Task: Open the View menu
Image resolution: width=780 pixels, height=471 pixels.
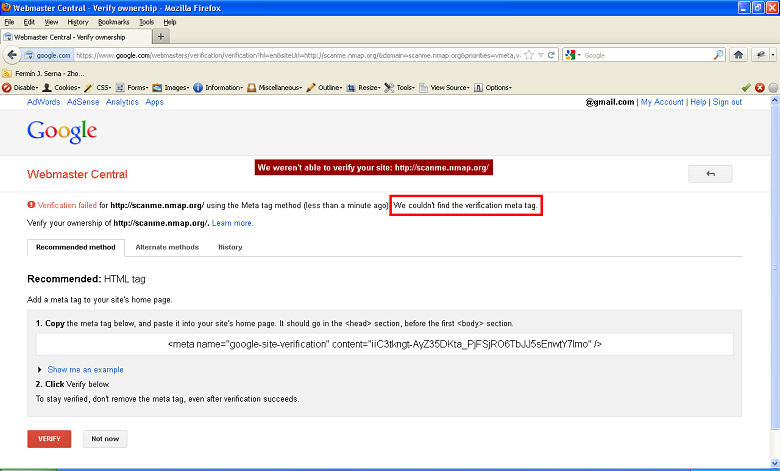Action: (51, 22)
